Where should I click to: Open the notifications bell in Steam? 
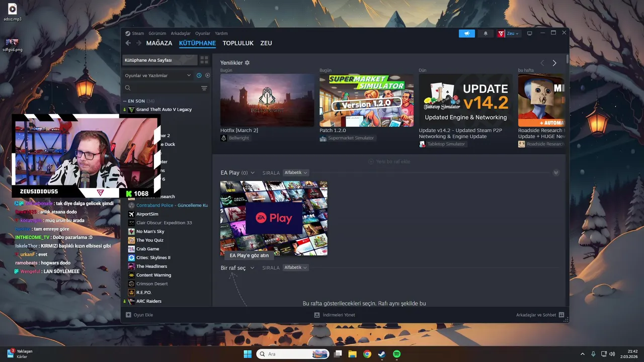coord(486,33)
